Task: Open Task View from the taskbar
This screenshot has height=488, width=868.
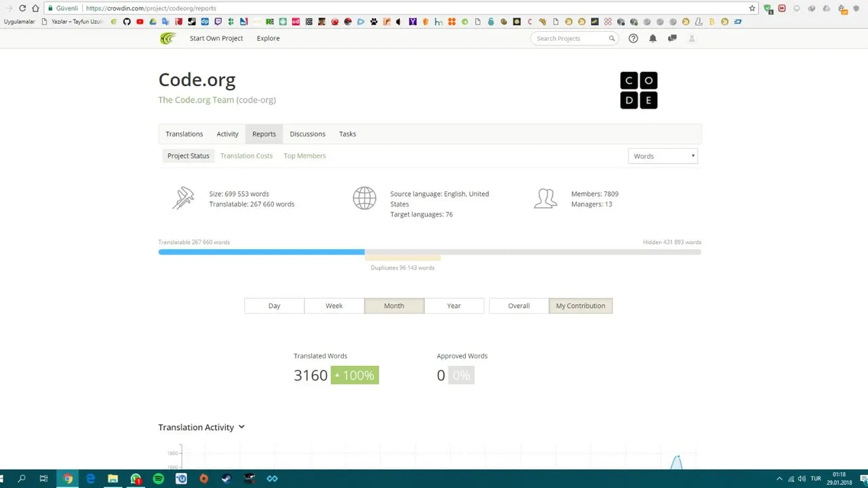Action: click(x=43, y=478)
